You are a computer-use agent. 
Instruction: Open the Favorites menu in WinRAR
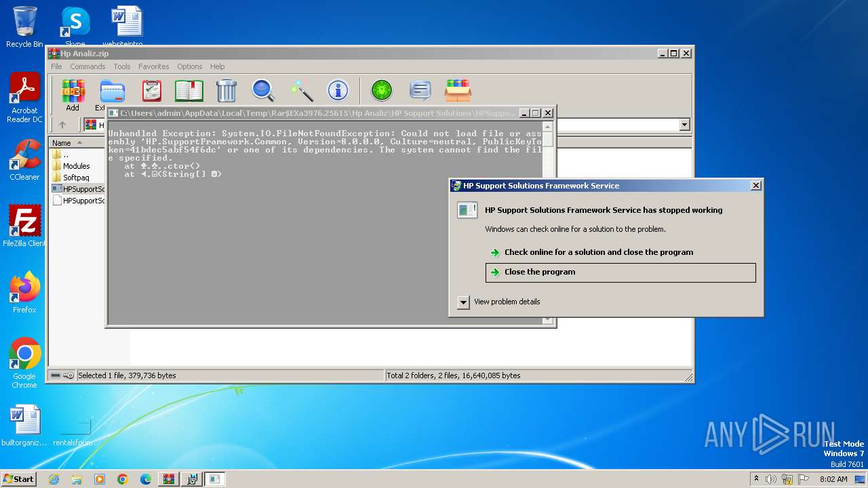click(154, 66)
